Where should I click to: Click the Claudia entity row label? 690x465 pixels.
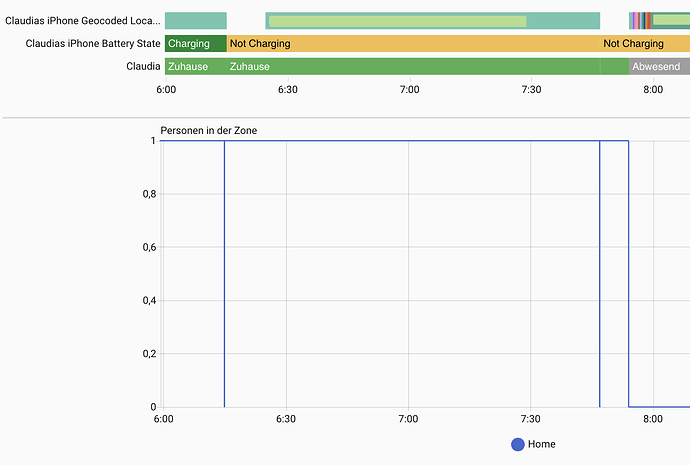[x=143, y=66]
